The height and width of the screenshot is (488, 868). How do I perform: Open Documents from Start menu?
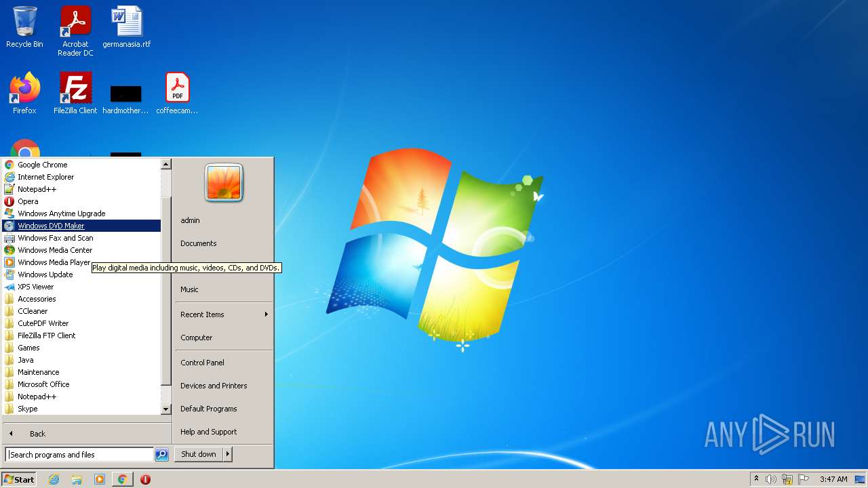pyautogui.click(x=224, y=243)
